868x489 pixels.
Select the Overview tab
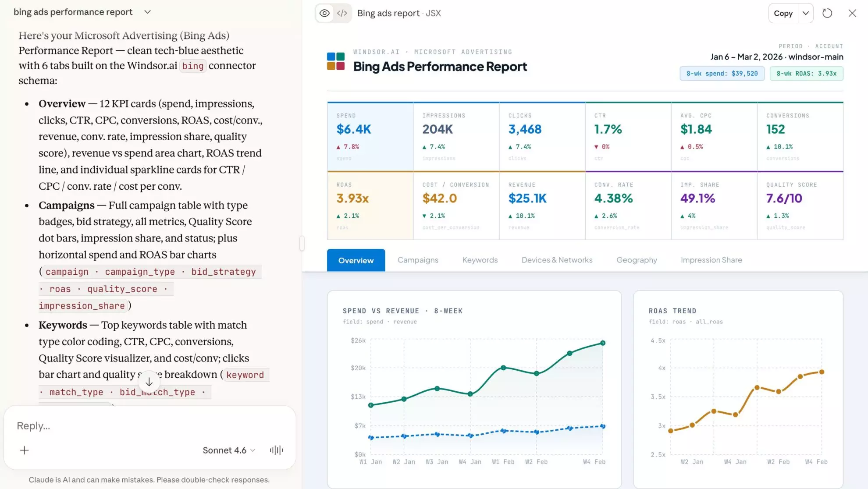[x=356, y=260]
